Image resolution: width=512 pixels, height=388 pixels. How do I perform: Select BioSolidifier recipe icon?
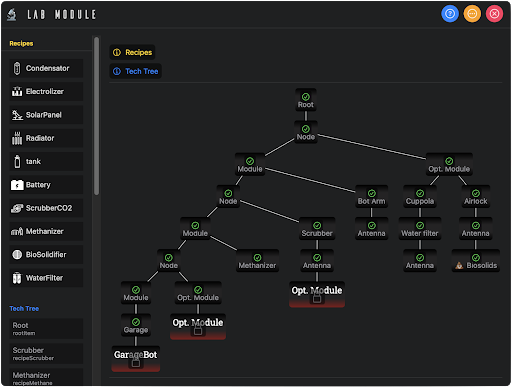(17, 255)
